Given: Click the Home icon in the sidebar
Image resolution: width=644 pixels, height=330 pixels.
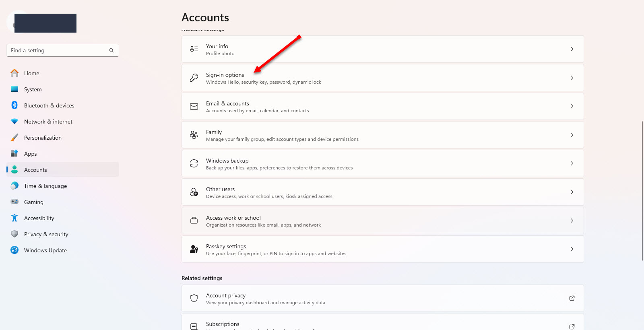Looking at the screenshot, I should click(14, 73).
